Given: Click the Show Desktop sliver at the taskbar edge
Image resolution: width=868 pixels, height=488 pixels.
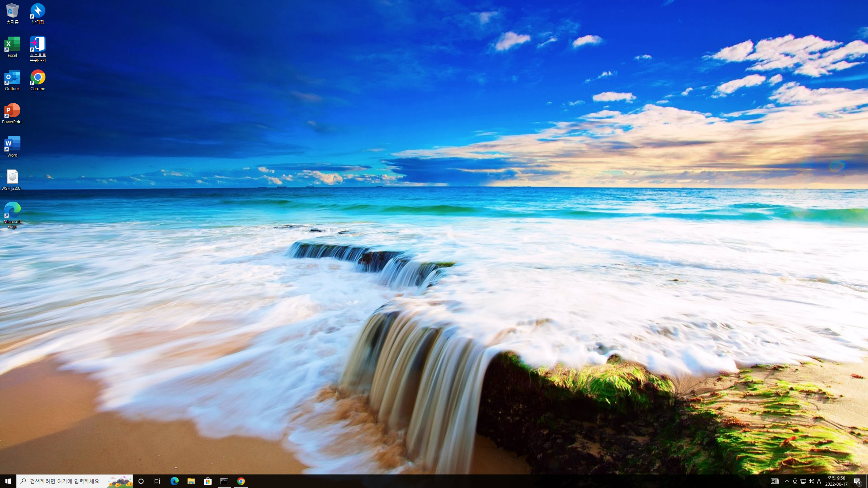Looking at the screenshot, I should tap(867, 481).
